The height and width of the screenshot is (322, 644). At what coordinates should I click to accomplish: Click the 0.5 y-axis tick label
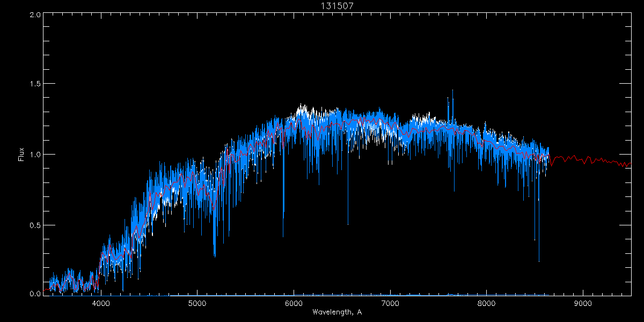click(x=35, y=225)
